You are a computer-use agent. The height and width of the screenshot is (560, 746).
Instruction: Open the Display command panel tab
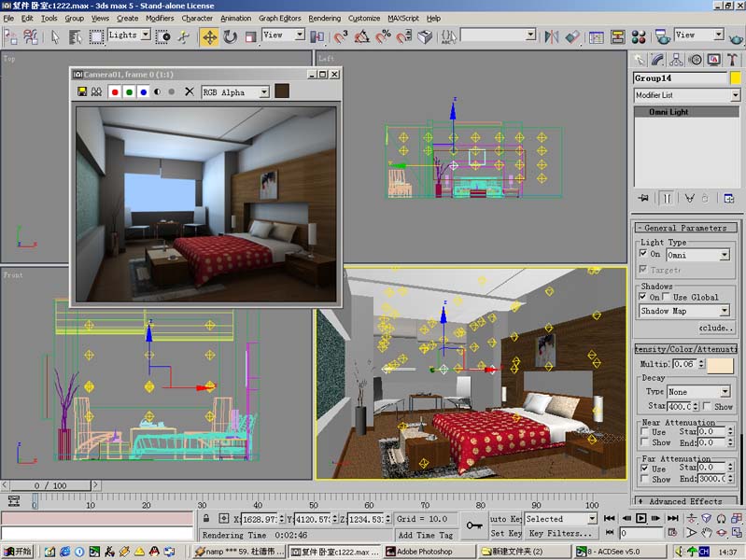[713, 60]
